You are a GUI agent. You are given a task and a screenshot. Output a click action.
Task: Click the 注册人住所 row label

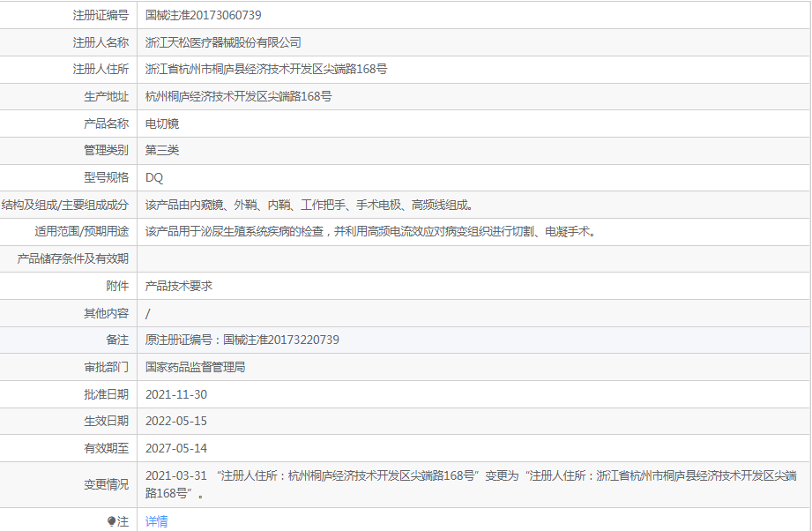click(101, 70)
